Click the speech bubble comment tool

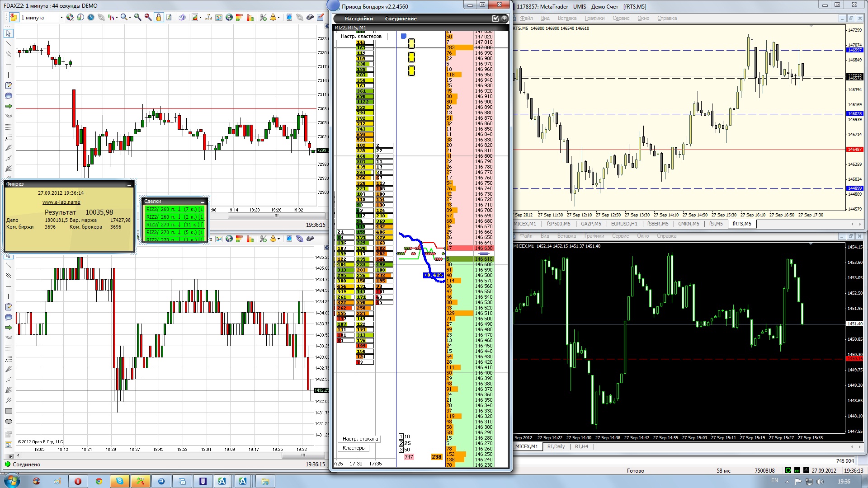tap(8, 96)
